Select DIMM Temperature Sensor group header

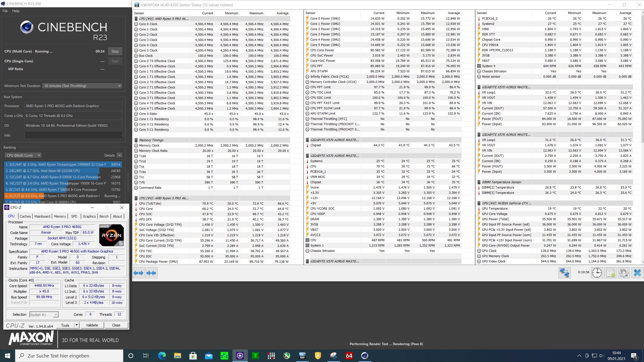pos(555,182)
